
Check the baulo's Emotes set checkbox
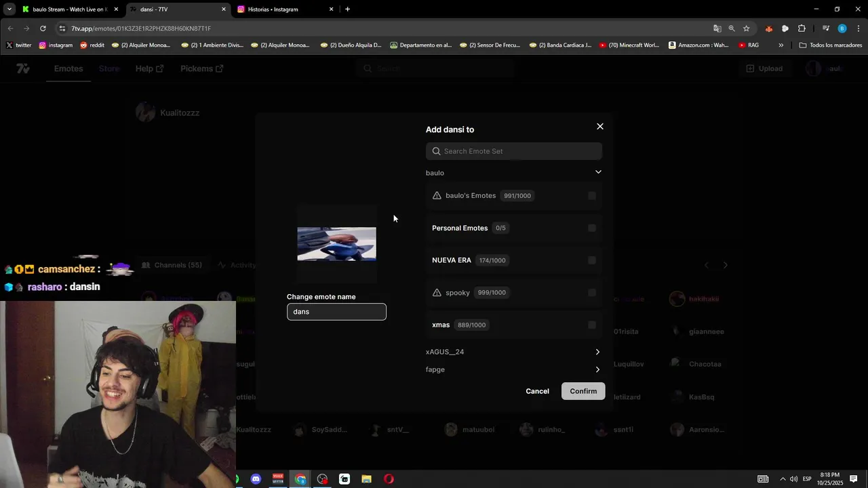coord(592,196)
